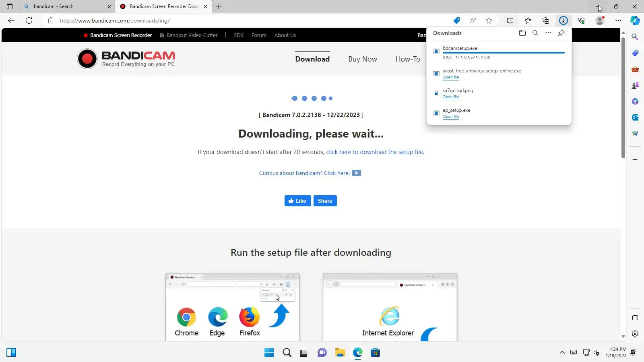Open the Forum link
This screenshot has height=362, width=644.
pyautogui.click(x=259, y=35)
